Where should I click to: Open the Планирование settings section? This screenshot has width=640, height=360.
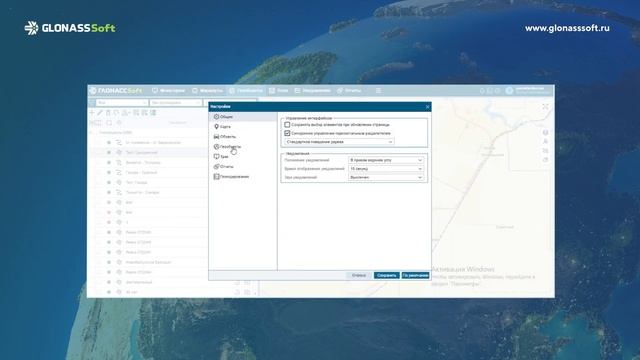pyautogui.click(x=242, y=177)
